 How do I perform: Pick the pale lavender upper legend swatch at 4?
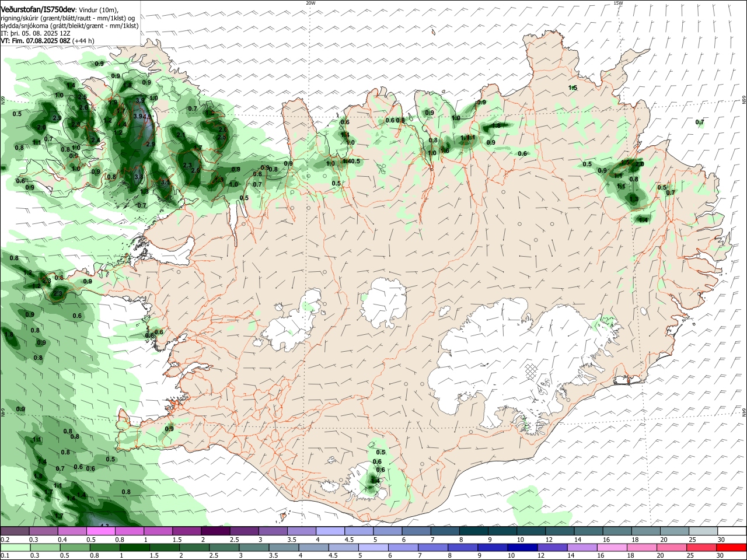coord(329,531)
